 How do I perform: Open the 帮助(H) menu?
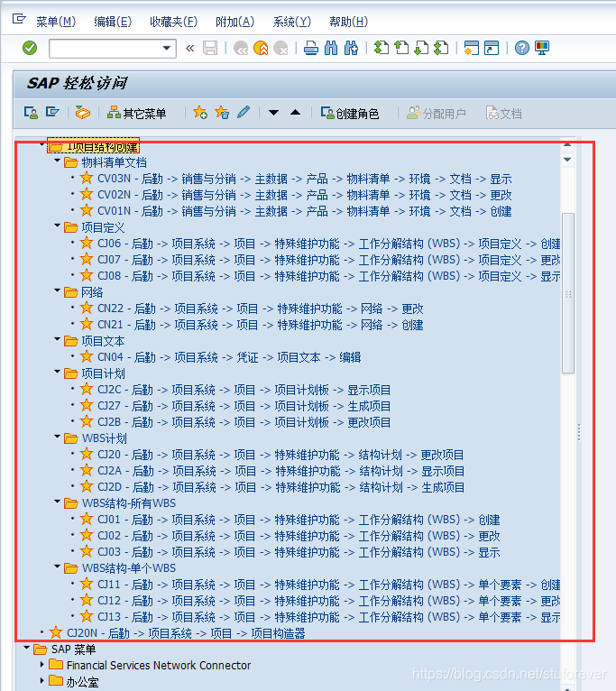[348, 22]
